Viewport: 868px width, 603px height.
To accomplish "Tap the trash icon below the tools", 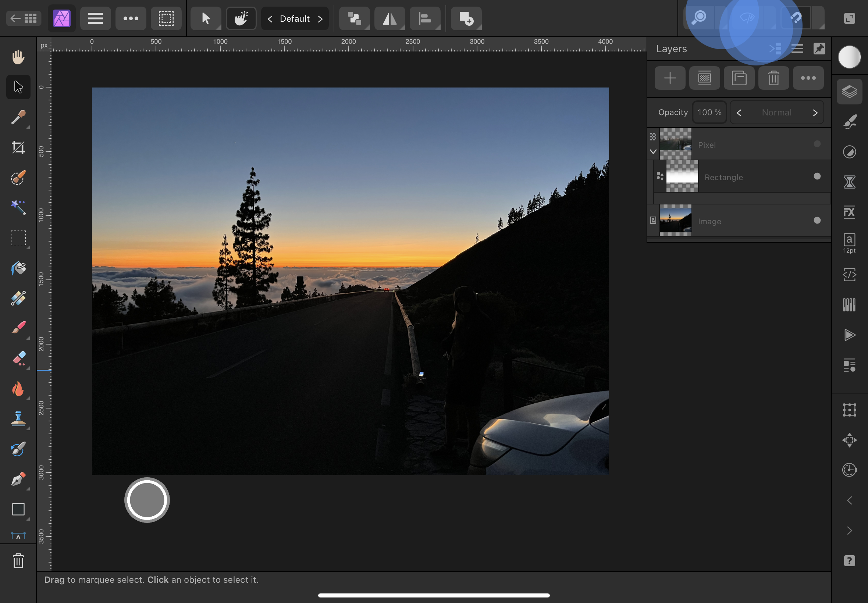I will point(18,561).
